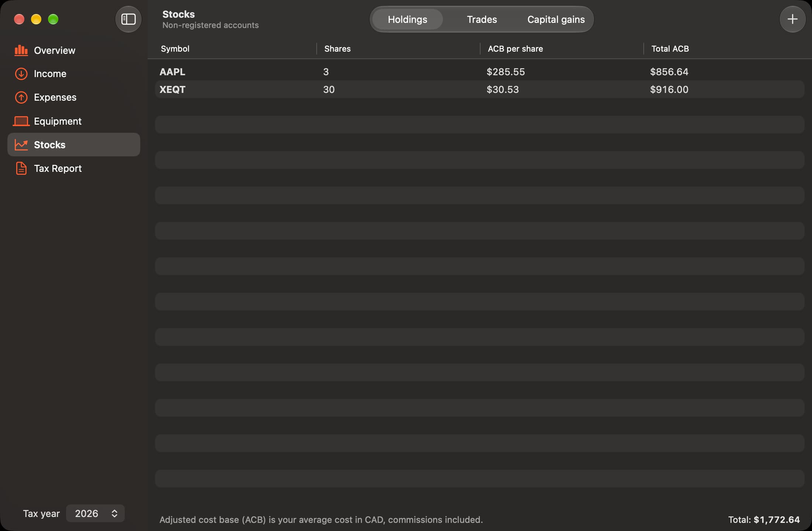
Task: Click the XEQT shares value 30
Action: (x=329, y=89)
